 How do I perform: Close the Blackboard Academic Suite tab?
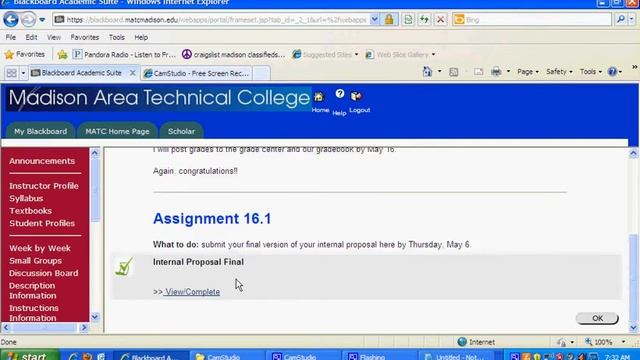click(x=132, y=73)
